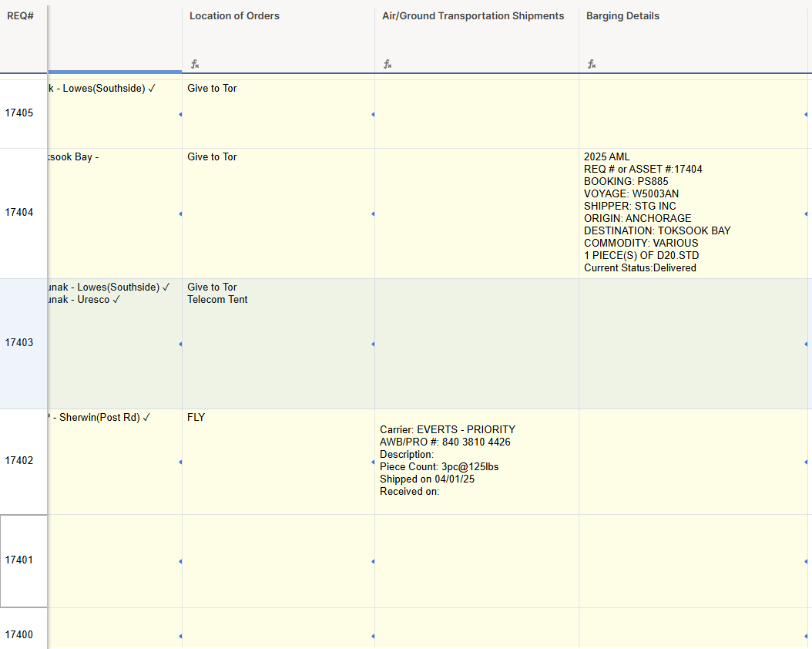Click formula icon under Barging Details

pyautogui.click(x=592, y=64)
